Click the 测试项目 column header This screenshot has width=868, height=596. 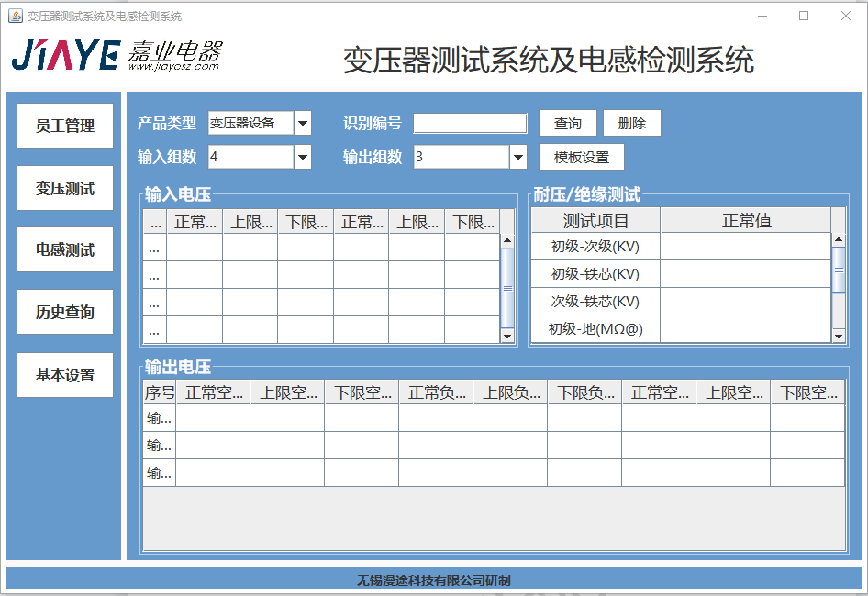[595, 220]
